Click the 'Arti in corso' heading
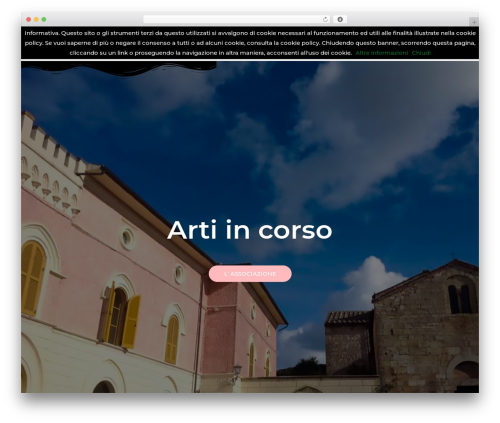The image size is (500, 423). [250, 230]
